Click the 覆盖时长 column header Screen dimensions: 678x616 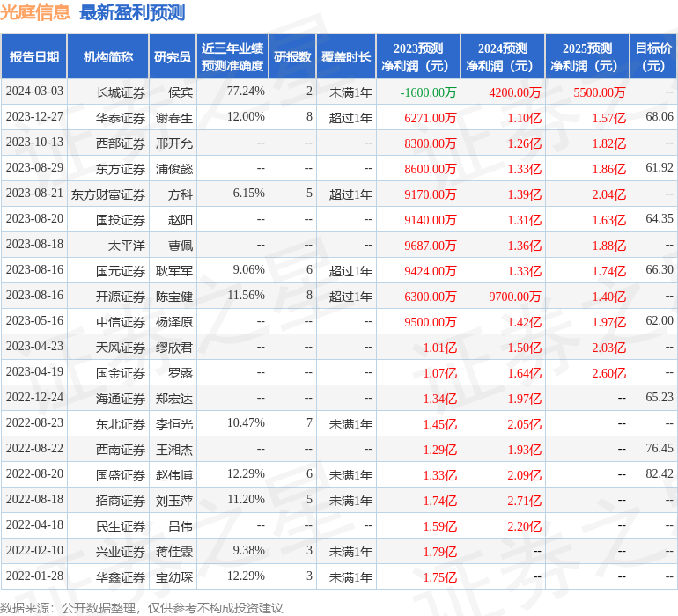[346, 57]
